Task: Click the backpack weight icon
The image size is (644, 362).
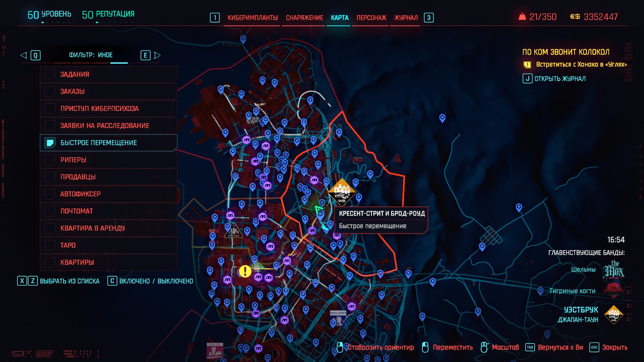Action: pyautogui.click(x=522, y=17)
